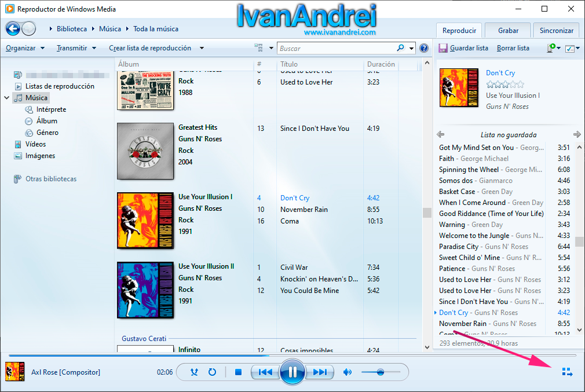Toggle repeat playback
This screenshot has height=392, width=585.
[x=212, y=372]
